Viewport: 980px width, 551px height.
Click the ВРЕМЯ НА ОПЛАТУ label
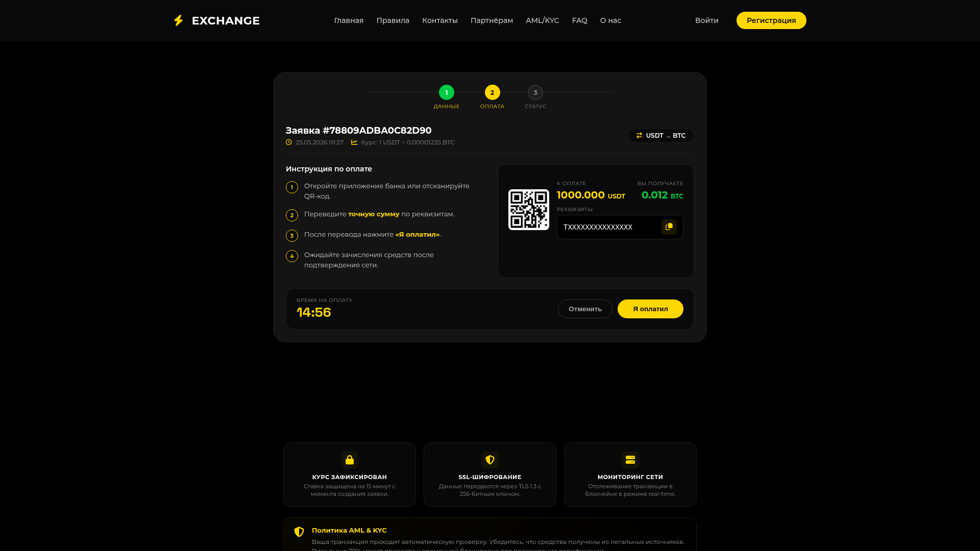point(325,300)
